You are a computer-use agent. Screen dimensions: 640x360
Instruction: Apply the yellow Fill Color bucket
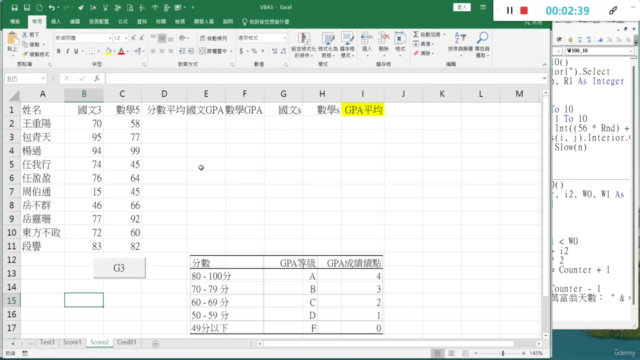click(108, 51)
